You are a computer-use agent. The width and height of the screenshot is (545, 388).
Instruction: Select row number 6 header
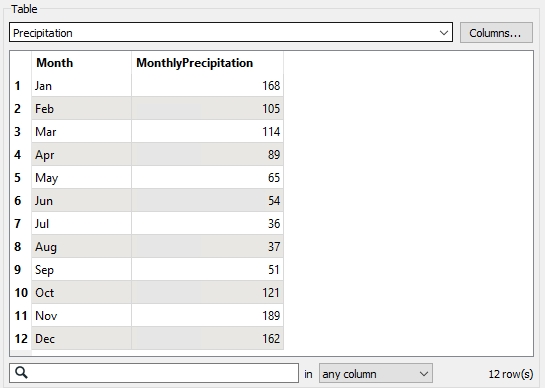[x=21, y=200]
